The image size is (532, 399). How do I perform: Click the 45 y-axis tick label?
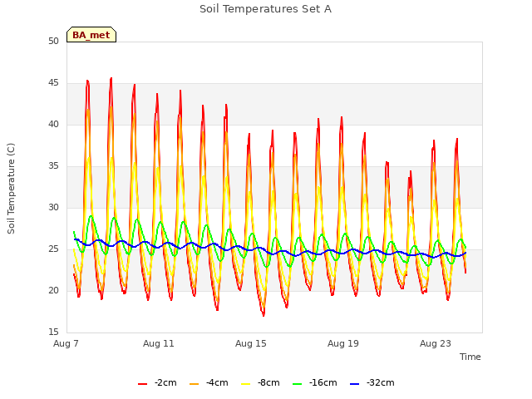tap(53, 83)
